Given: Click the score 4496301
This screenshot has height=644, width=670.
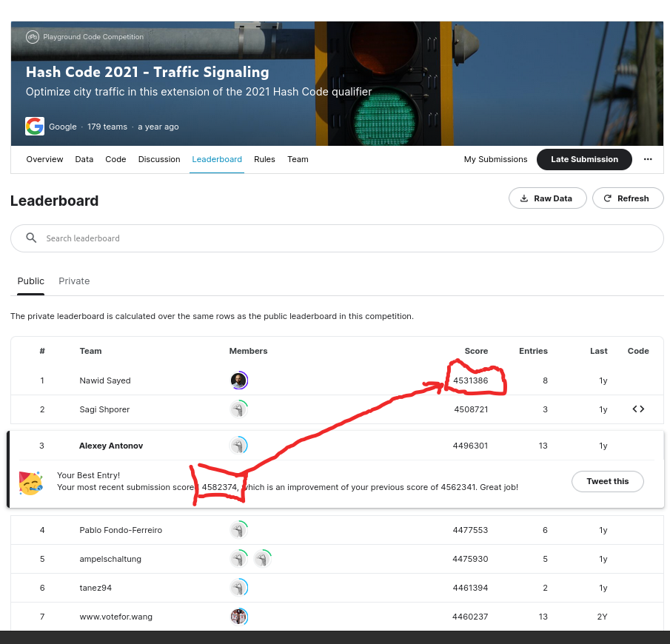Looking at the screenshot, I should [470, 446].
